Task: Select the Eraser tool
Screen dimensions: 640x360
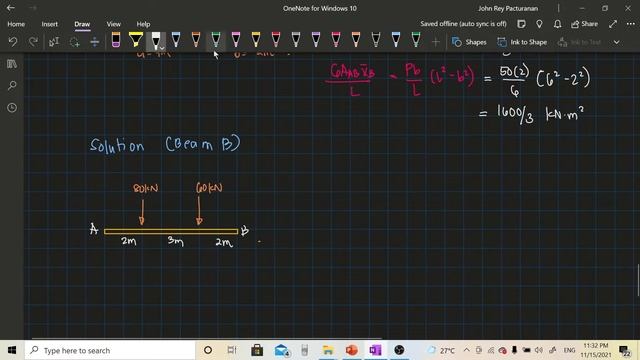Action: pyautogui.click(x=116, y=40)
